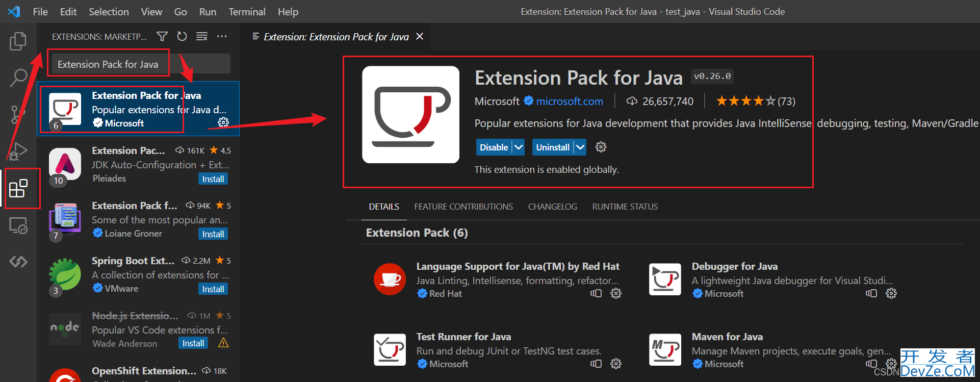Open the Go menu
980x382 pixels.
click(x=180, y=11)
